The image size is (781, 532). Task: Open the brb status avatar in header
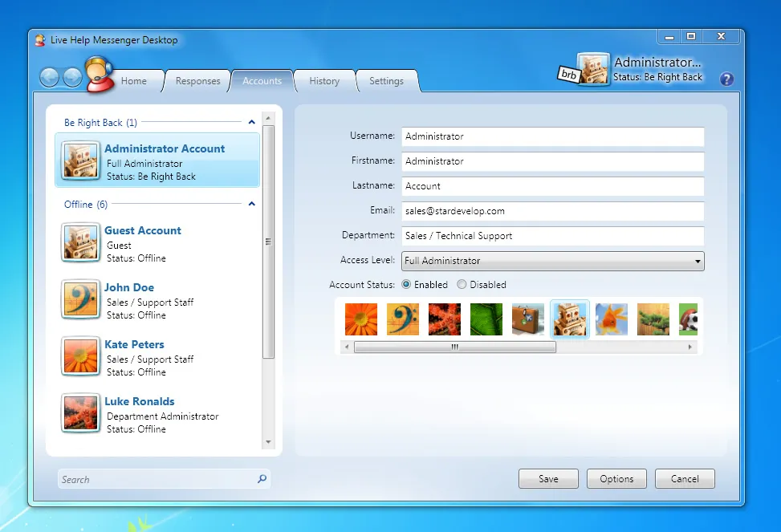pyautogui.click(x=592, y=71)
